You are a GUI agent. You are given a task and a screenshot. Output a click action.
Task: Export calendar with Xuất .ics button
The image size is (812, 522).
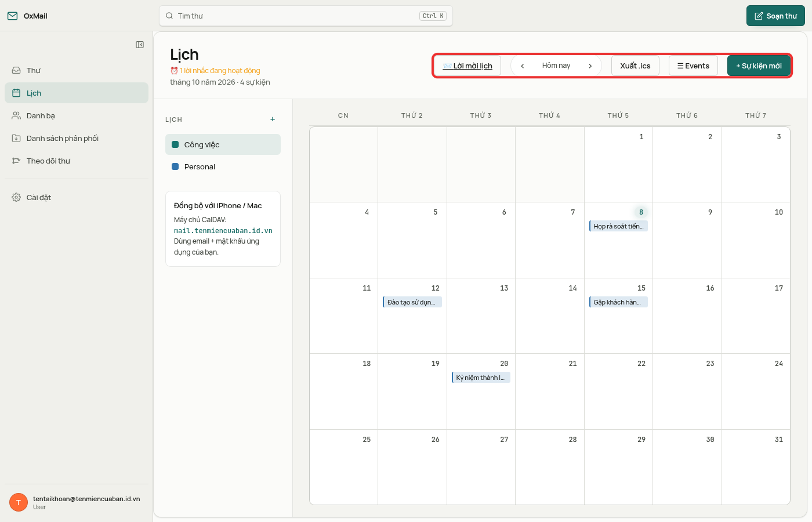(635, 66)
